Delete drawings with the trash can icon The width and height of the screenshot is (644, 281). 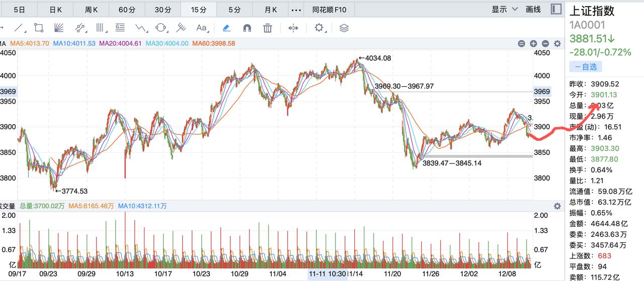tap(268, 28)
